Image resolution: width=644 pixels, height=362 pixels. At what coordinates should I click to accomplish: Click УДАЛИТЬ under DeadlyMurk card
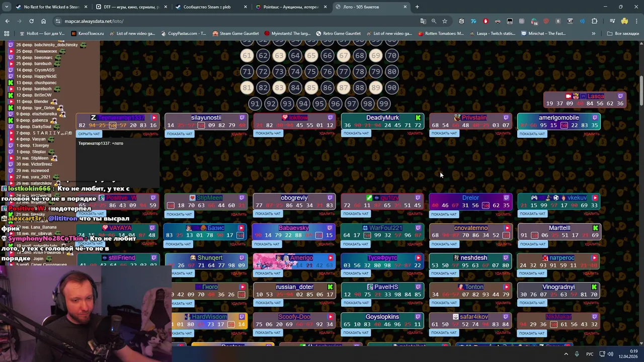pyautogui.click(x=415, y=133)
